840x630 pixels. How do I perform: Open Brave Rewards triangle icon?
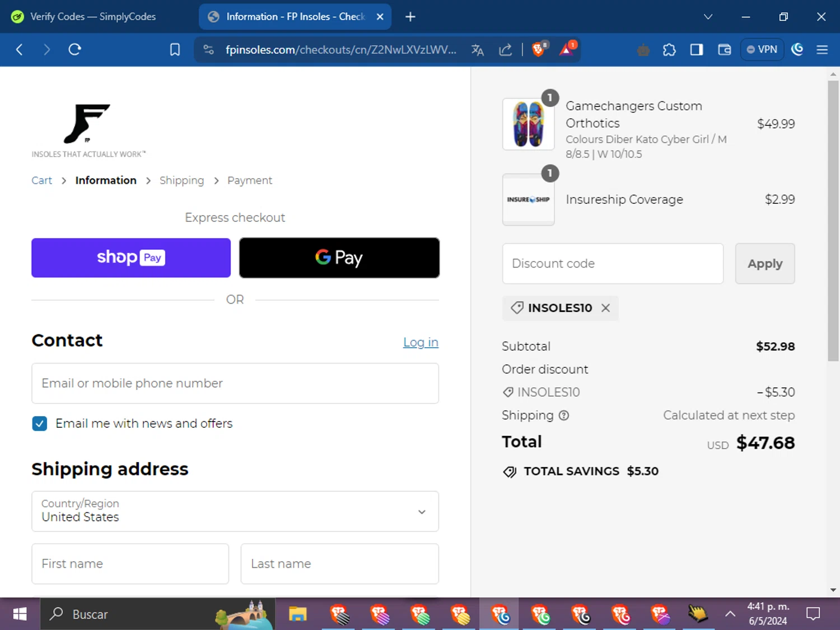tap(567, 49)
